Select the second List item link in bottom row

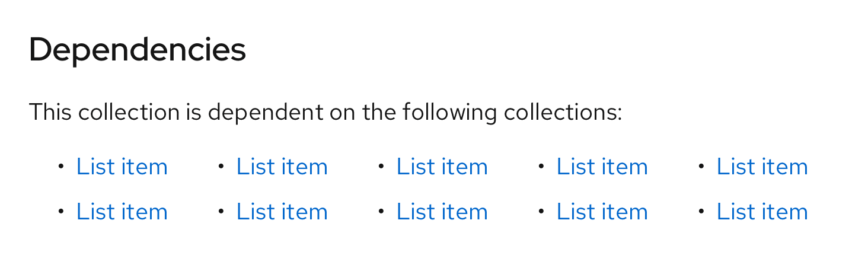(x=282, y=212)
